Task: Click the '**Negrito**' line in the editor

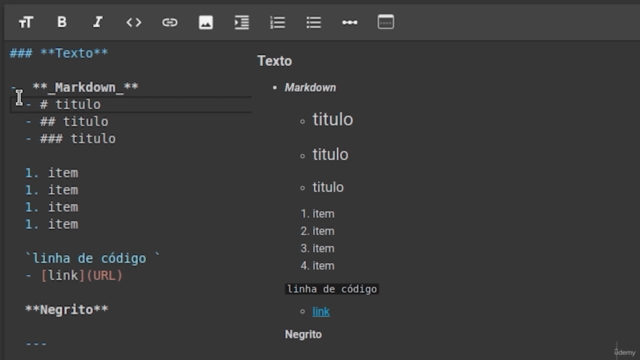Action: pyautogui.click(x=67, y=310)
